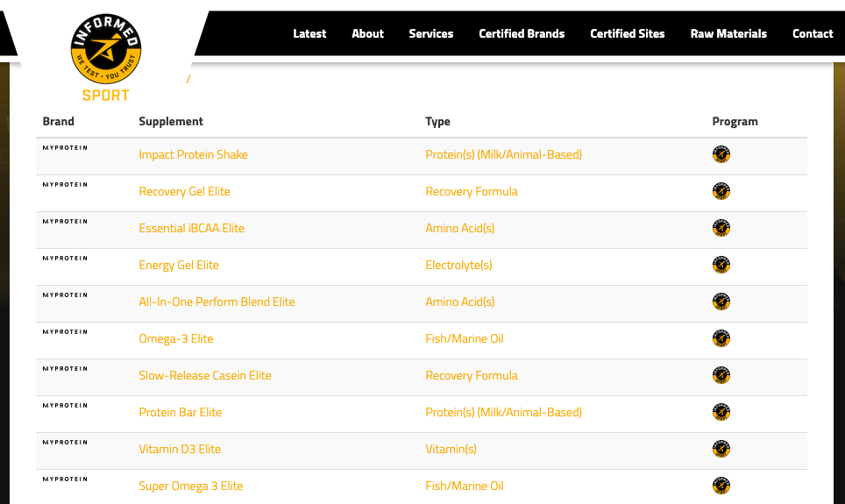Click the program badge for Energy Gel Elite
The image size is (845, 504).
click(721, 265)
